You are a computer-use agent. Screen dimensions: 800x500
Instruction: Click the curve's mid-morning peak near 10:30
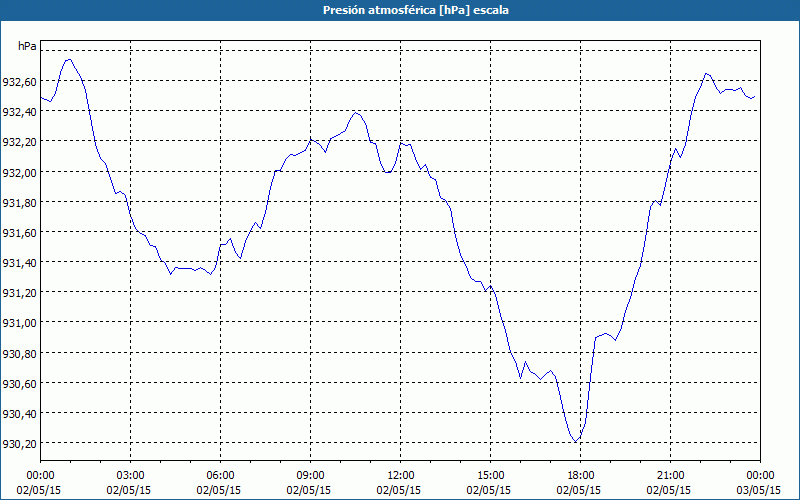(356, 112)
